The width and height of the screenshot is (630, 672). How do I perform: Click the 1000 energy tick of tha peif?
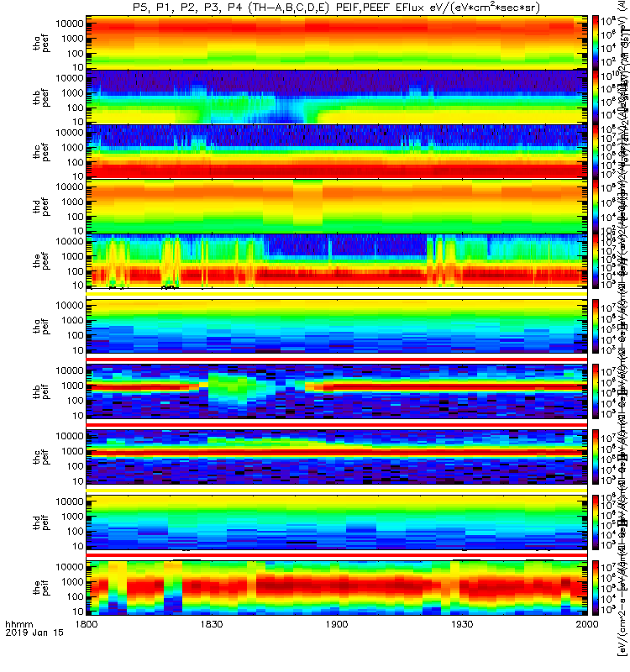(73, 321)
